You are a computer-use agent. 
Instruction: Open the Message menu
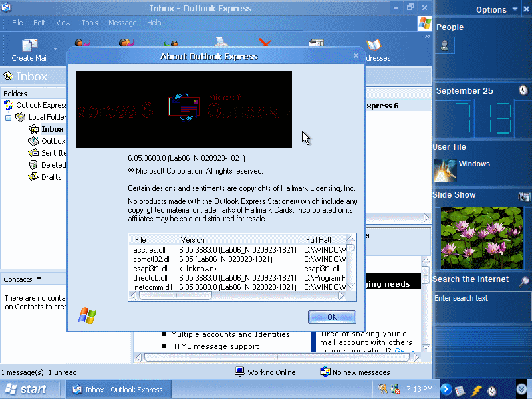[122, 23]
